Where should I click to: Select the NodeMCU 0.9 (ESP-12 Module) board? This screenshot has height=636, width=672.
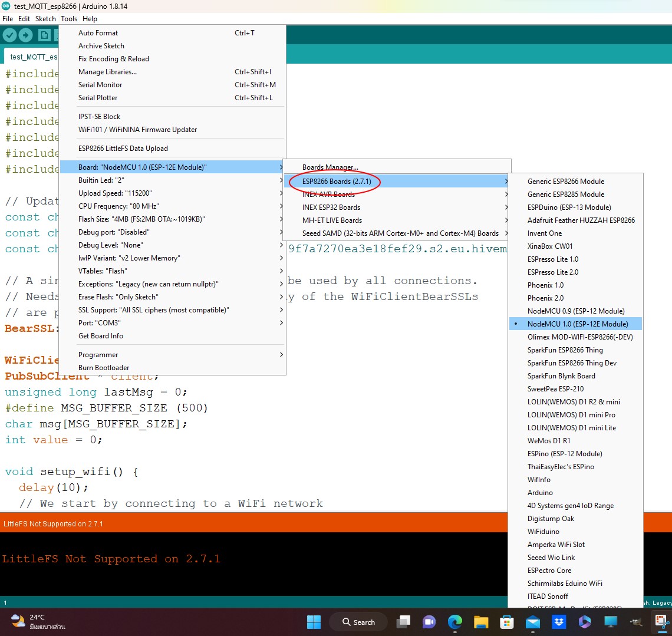pos(569,311)
